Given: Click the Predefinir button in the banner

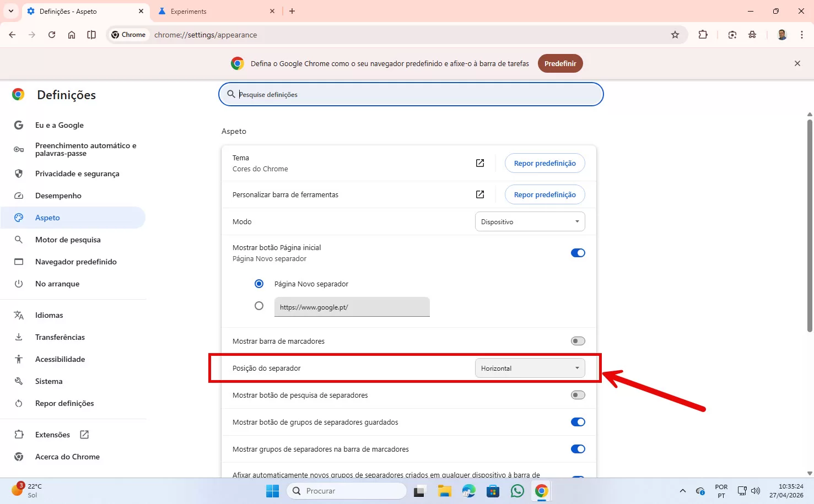Looking at the screenshot, I should pos(560,63).
